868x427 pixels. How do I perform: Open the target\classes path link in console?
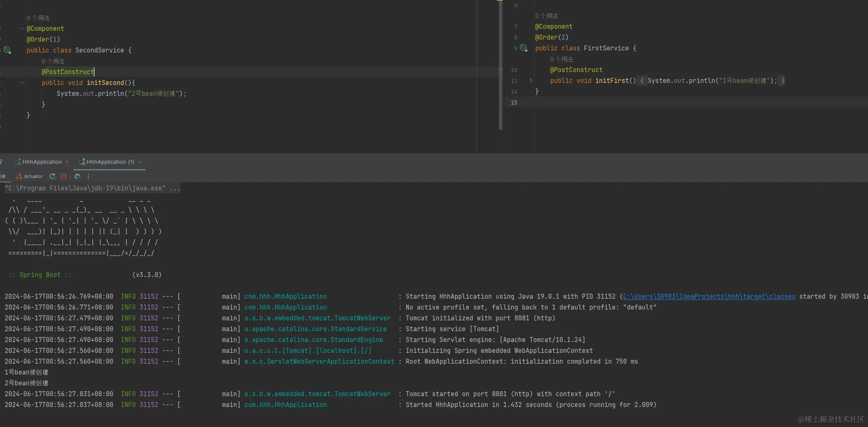click(x=709, y=297)
